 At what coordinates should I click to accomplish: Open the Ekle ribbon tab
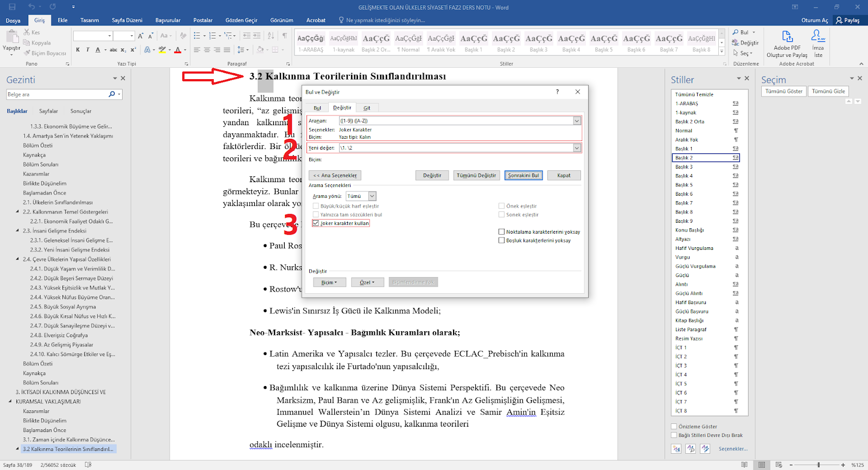[63, 20]
